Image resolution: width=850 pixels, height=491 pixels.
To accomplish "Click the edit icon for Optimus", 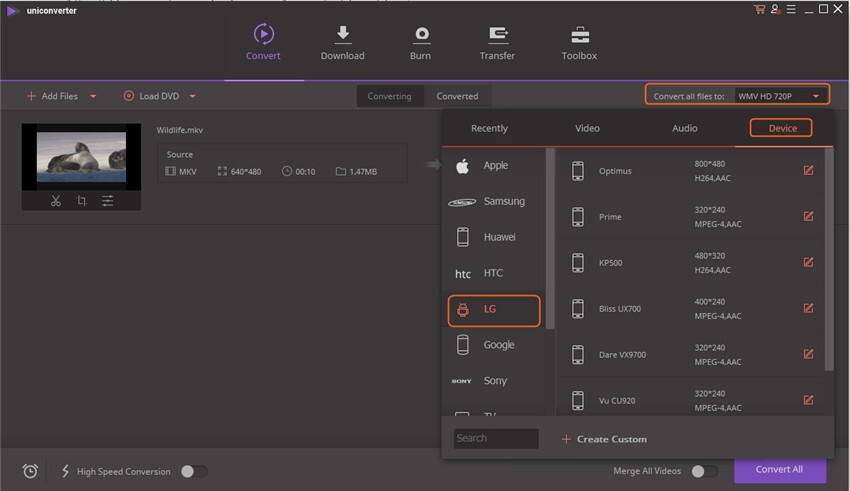I will coord(808,170).
